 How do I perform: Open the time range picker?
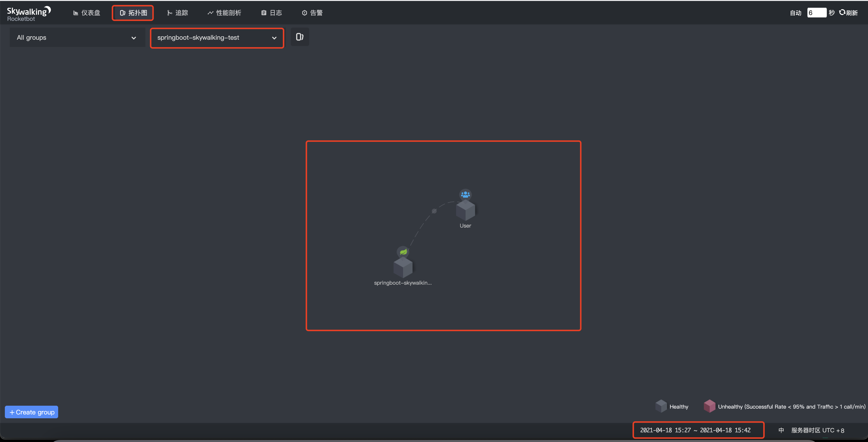tap(695, 430)
